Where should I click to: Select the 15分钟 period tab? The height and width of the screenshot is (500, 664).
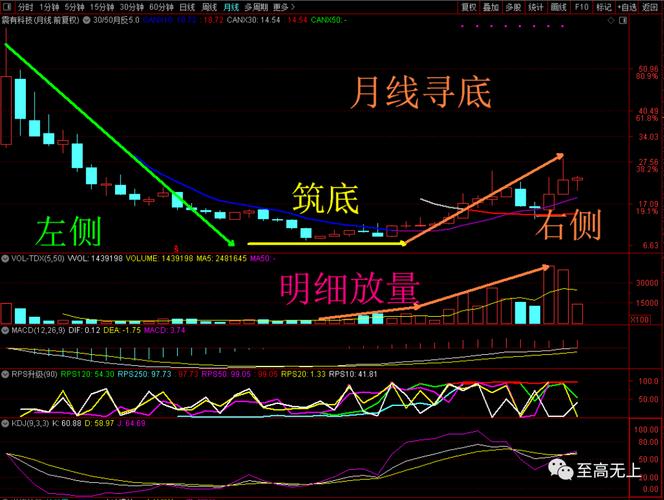pos(102,7)
